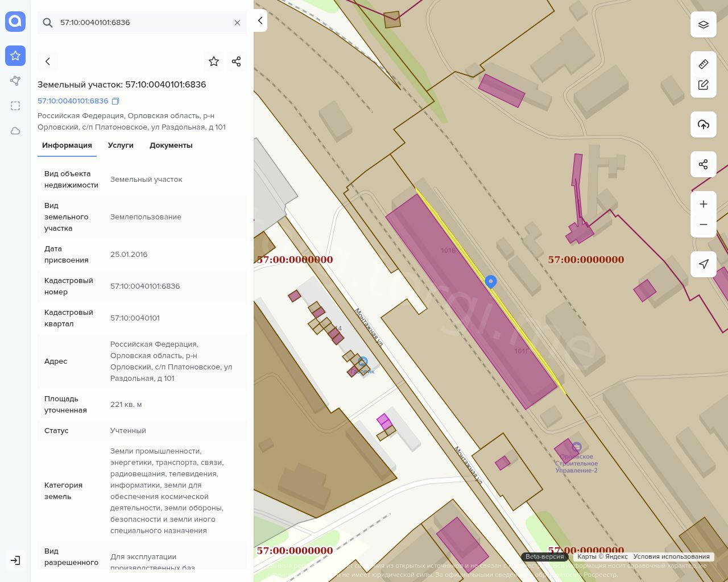Image resolution: width=728 pixels, height=582 pixels.
Task: Activate the edit drawing tool
Action: [704, 85]
